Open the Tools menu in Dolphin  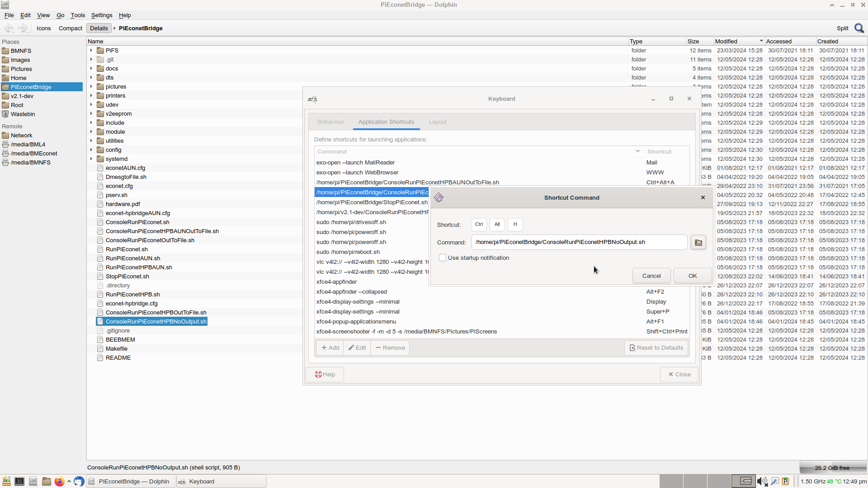pos(77,15)
